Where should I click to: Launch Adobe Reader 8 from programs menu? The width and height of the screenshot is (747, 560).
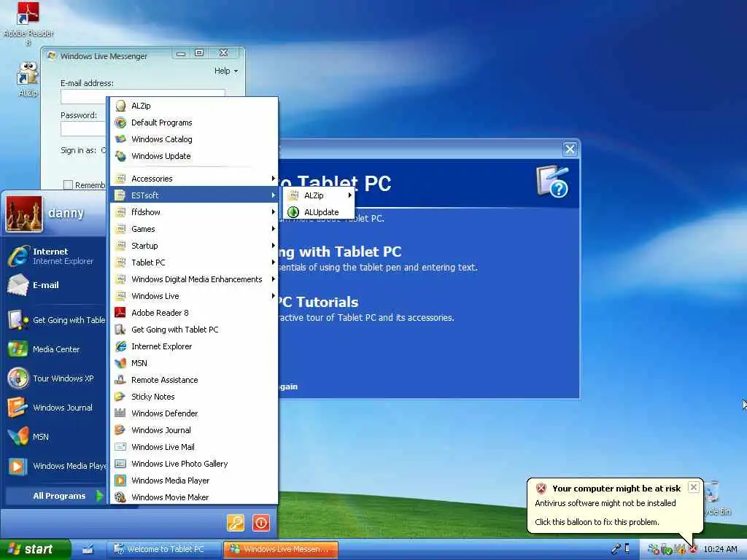pos(193,312)
